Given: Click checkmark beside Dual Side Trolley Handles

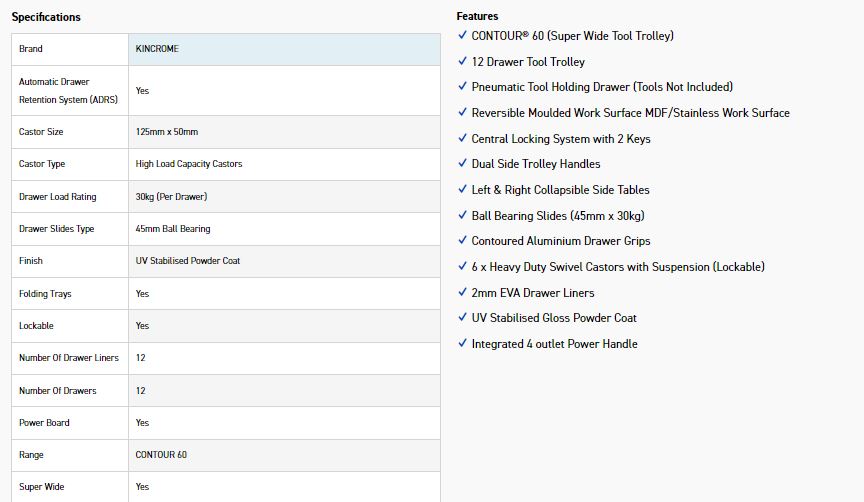Looking at the screenshot, I should (462, 164).
